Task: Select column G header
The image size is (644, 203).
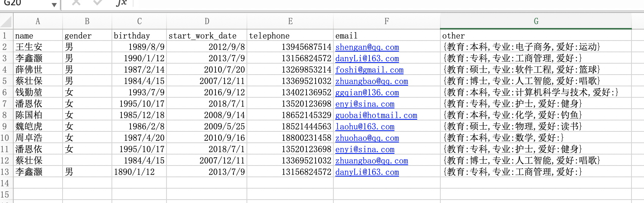Action: click(536, 22)
